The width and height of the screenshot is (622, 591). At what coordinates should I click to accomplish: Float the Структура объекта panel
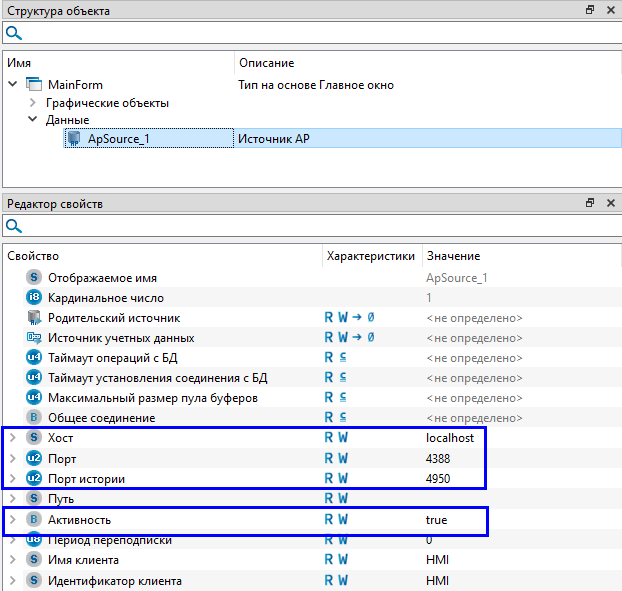[x=590, y=10]
